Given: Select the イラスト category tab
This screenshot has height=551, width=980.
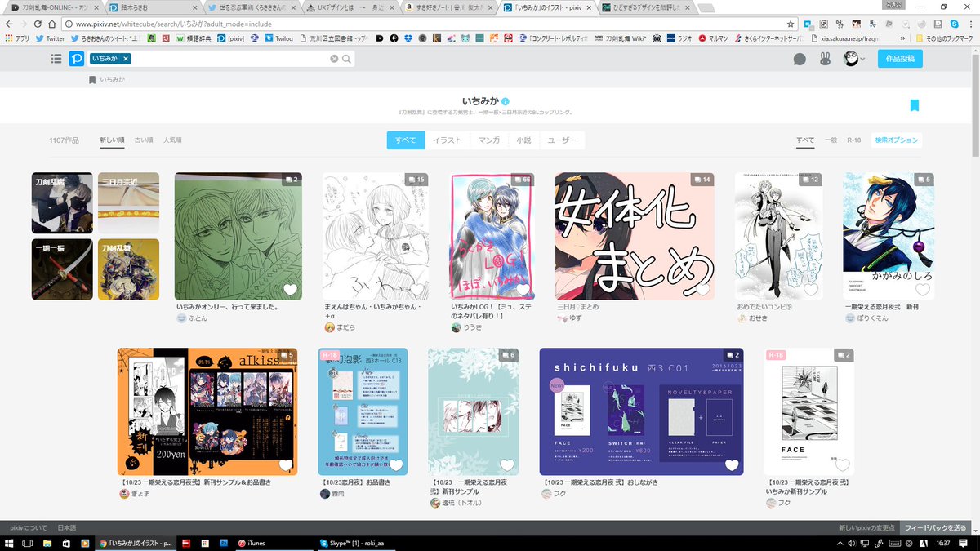Looking at the screenshot, I should [x=448, y=140].
